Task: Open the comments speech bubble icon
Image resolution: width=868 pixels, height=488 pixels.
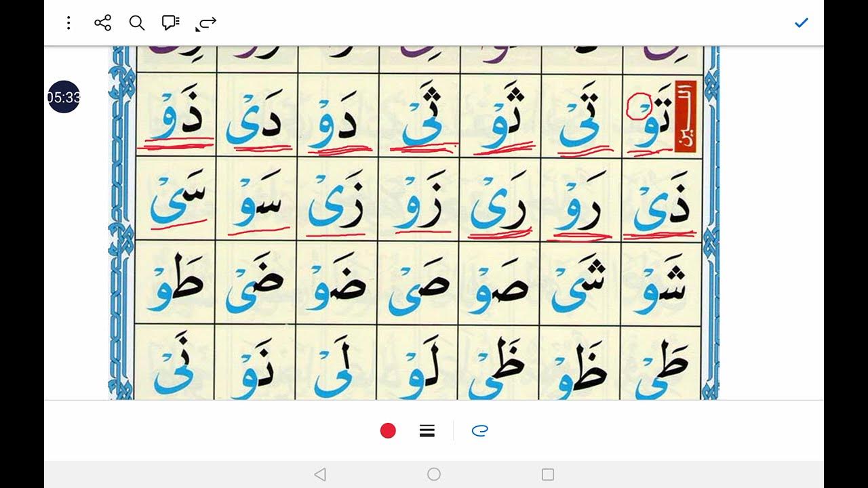Action: [x=171, y=23]
